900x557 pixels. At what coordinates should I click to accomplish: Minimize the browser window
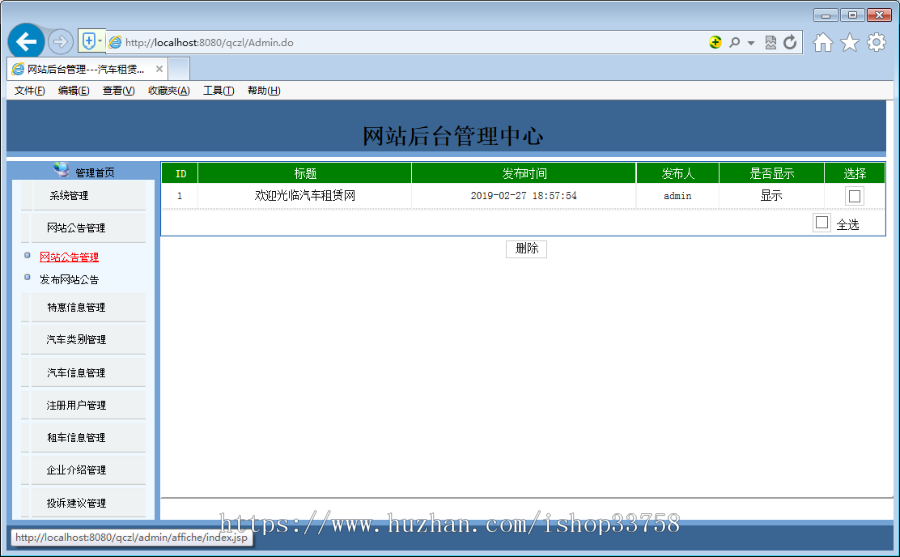point(825,16)
